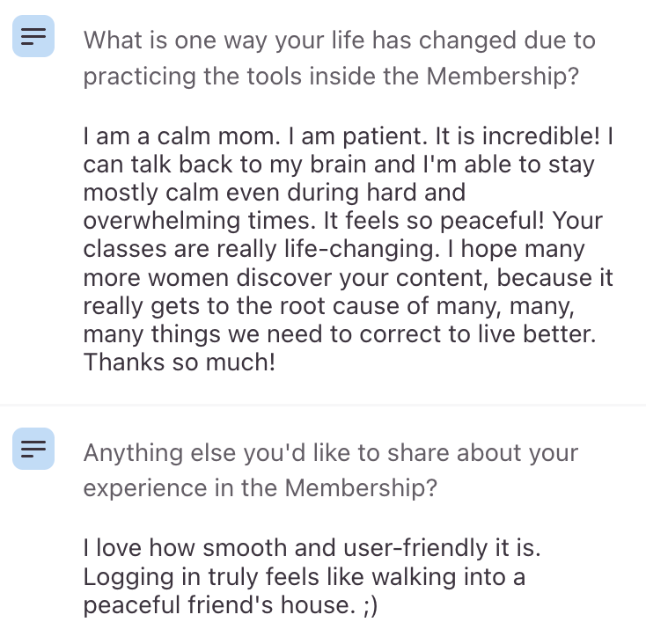This screenshot has width=646, height=644.
Task: Click the text "peaceful friend's house. ;)"
Action: (231, 605)
